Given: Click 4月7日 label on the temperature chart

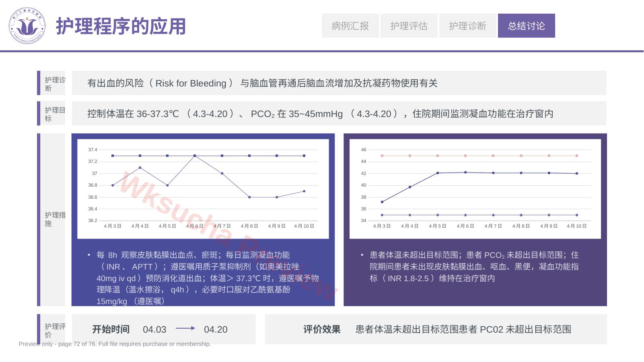Looking at the screenshot, I should coord(222,226).
